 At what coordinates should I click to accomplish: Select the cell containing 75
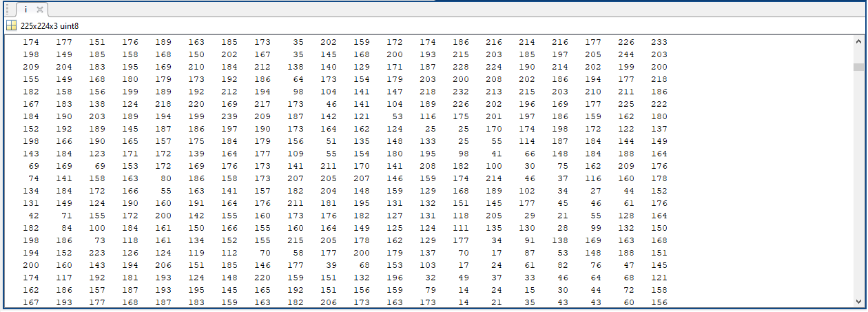563,166
